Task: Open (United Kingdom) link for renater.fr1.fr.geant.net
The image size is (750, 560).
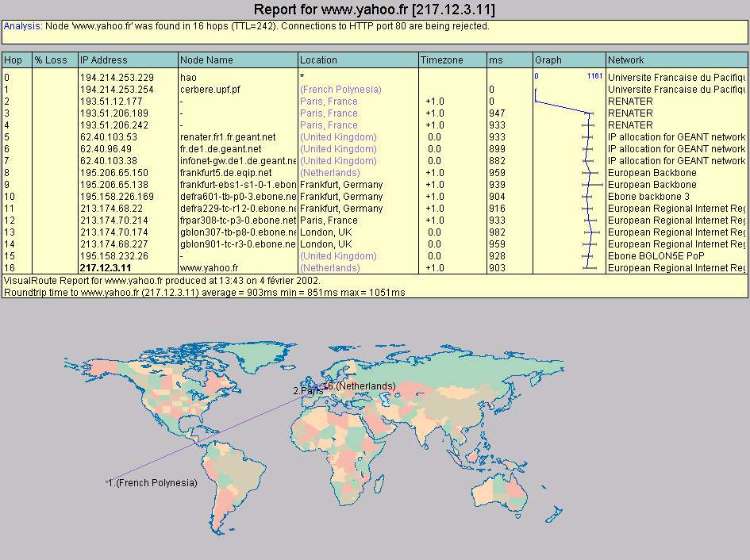Action: [338, 137]
